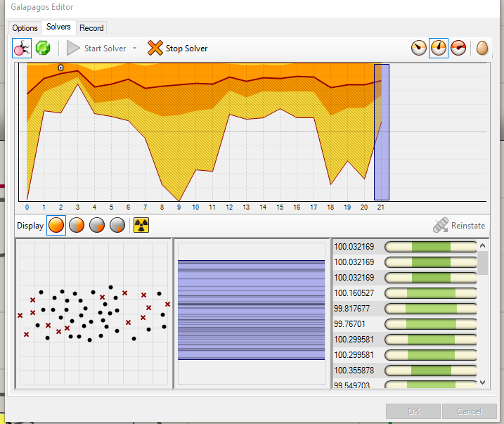
Task: Click the egg icon in solver toolbar
Action: click(x=482, y=49)
